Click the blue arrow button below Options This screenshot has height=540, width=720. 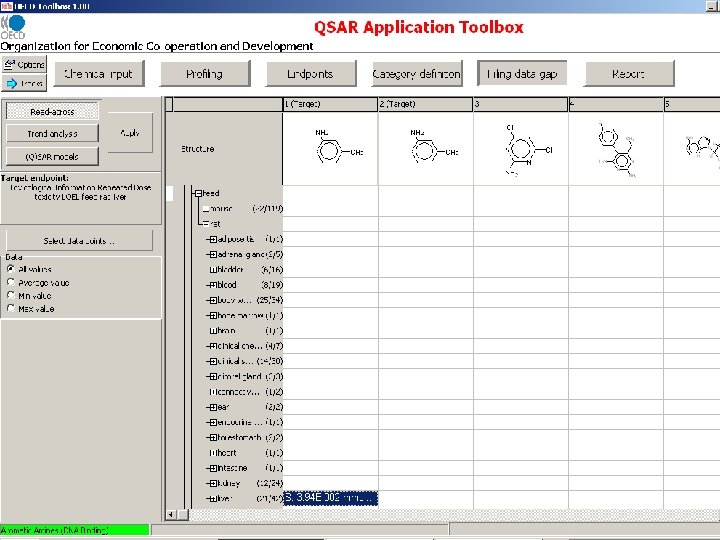(x=24, y=83)
